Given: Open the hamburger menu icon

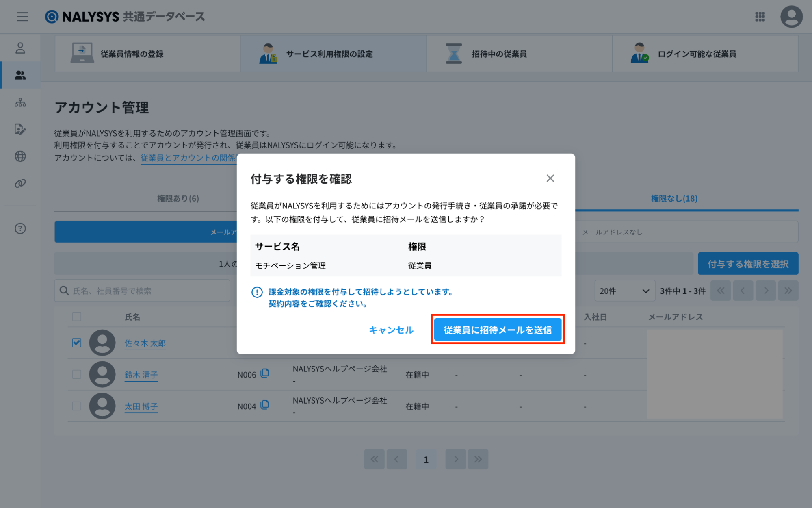Looking at the screenshot, I should (22, 17).
